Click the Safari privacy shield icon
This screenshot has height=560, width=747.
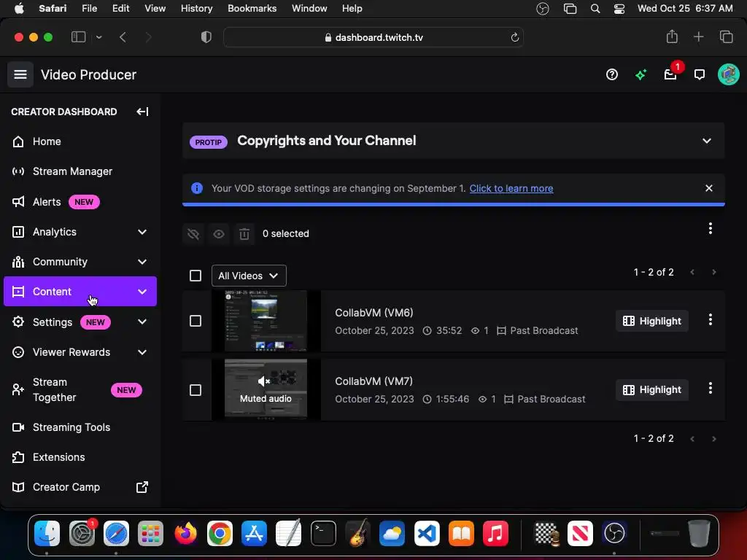206,37
